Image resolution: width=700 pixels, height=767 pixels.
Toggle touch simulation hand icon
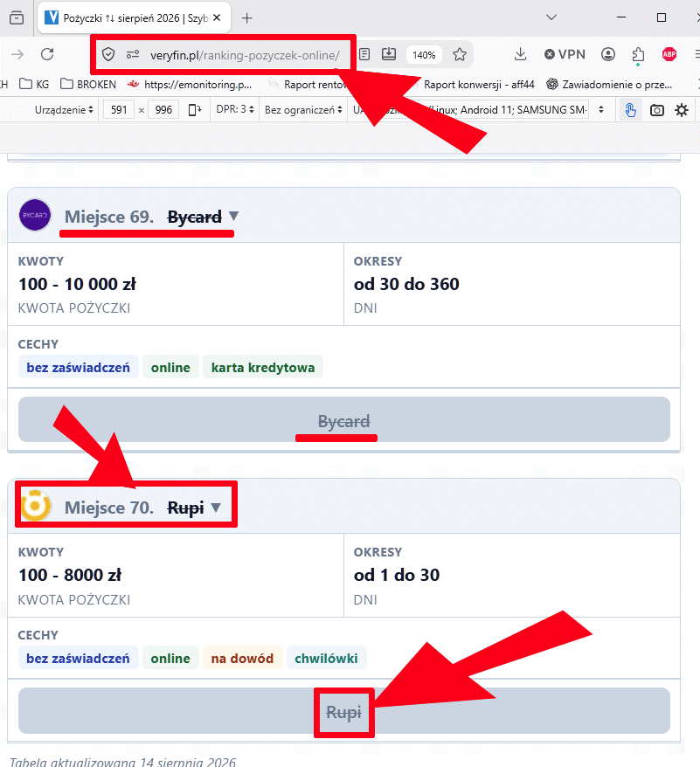630,109
